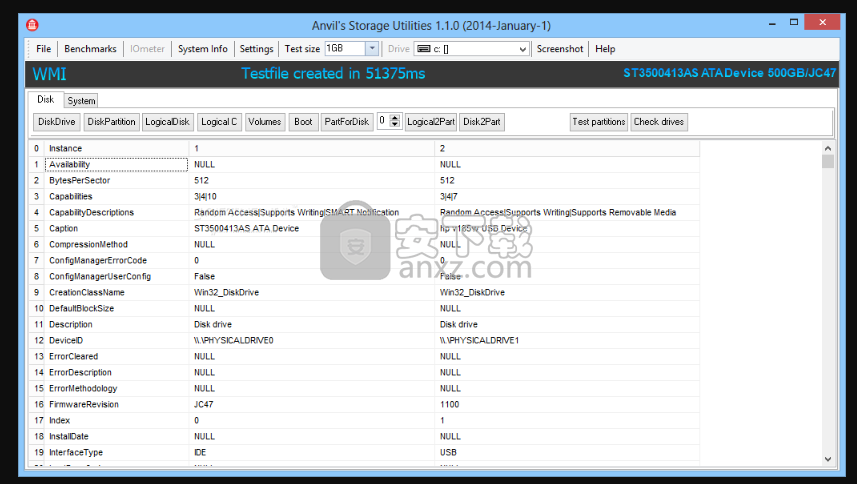Open the File menu
Image resolution: width=857 pixels, height=484 pixels.
pyautogui.click(x=44, y=49)
